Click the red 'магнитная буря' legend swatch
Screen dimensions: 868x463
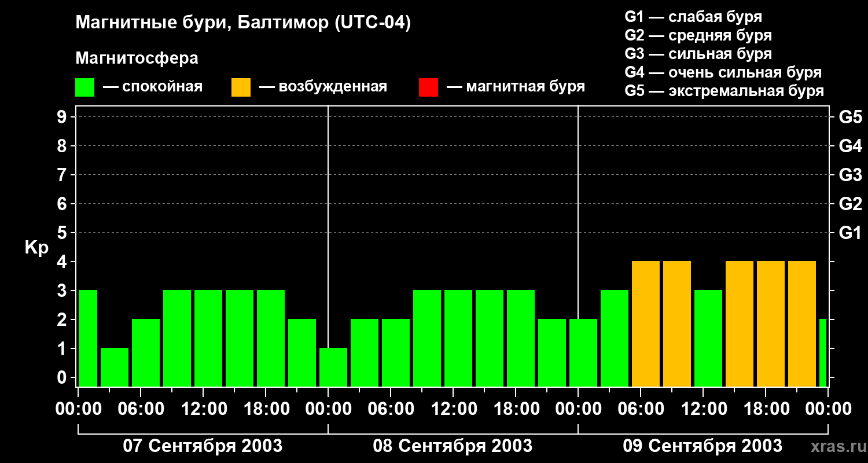(428, 87)
